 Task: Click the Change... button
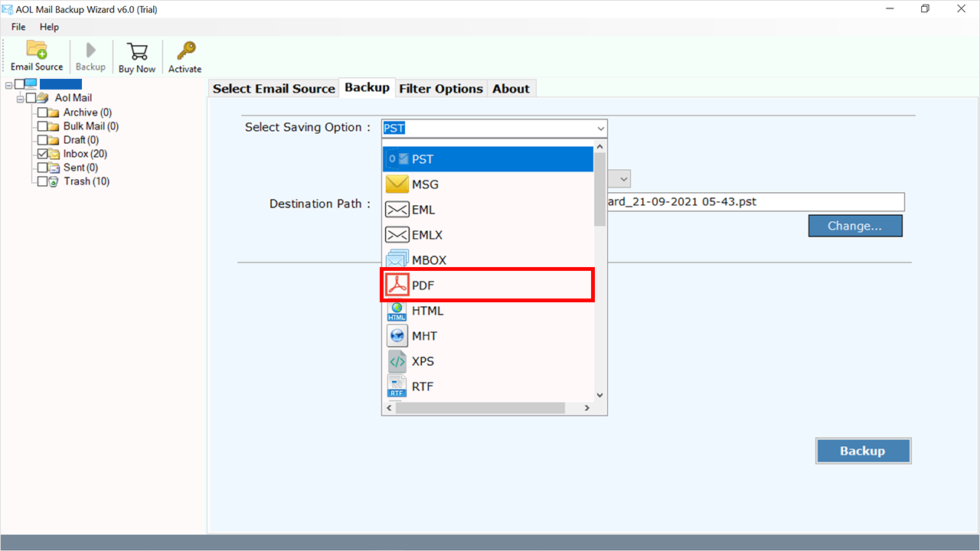coord(855,226)
